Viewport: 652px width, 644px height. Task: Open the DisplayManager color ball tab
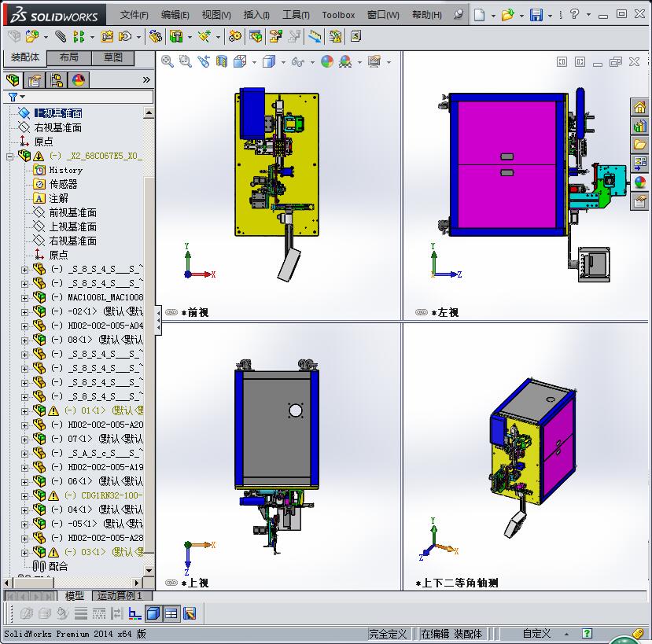pyautogui.click(x=79, y=80)
